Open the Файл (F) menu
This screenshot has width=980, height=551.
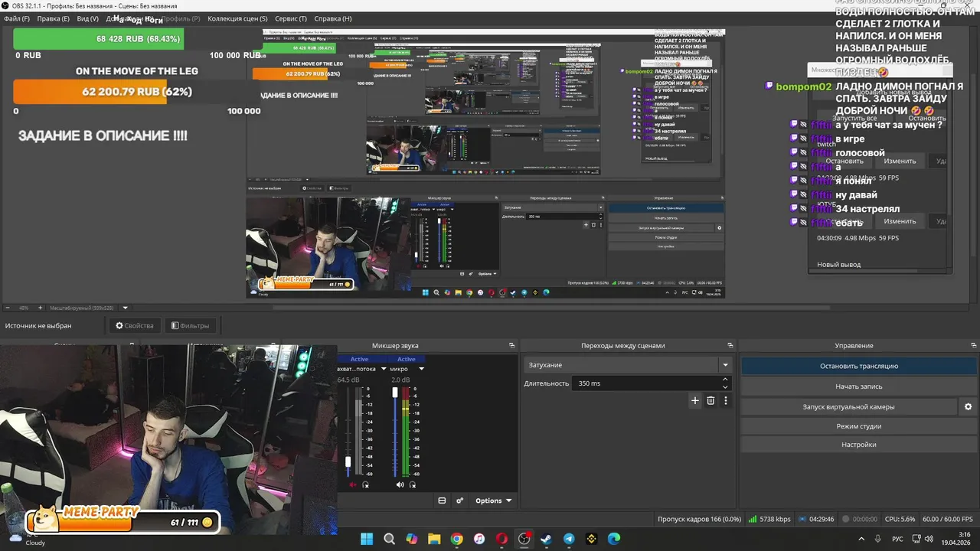tap(17, 18)
